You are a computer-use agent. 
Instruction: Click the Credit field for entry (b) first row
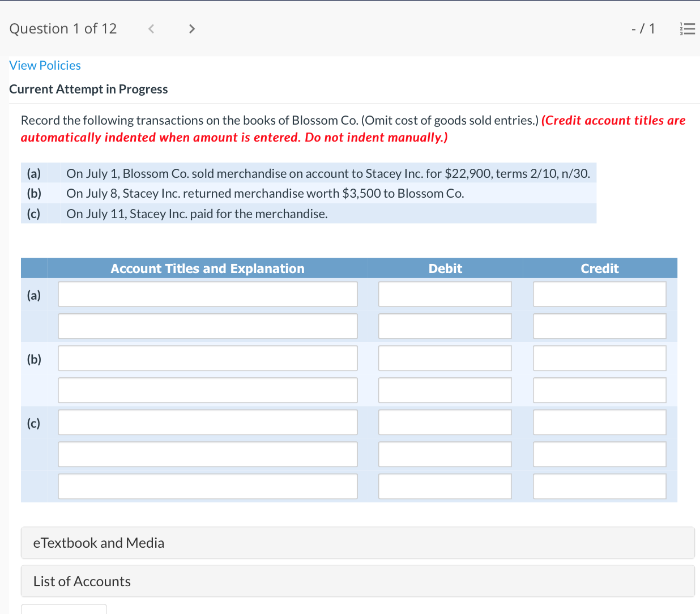599,358
